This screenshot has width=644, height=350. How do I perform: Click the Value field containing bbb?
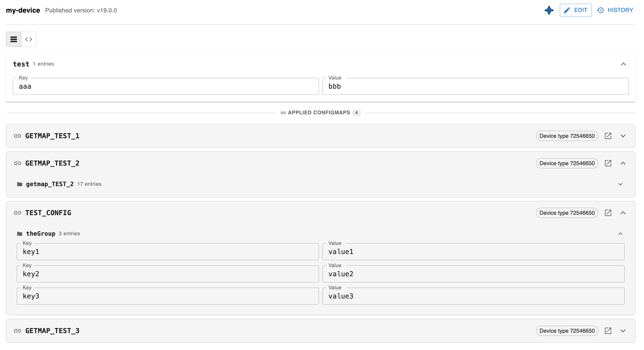[475, 86]
